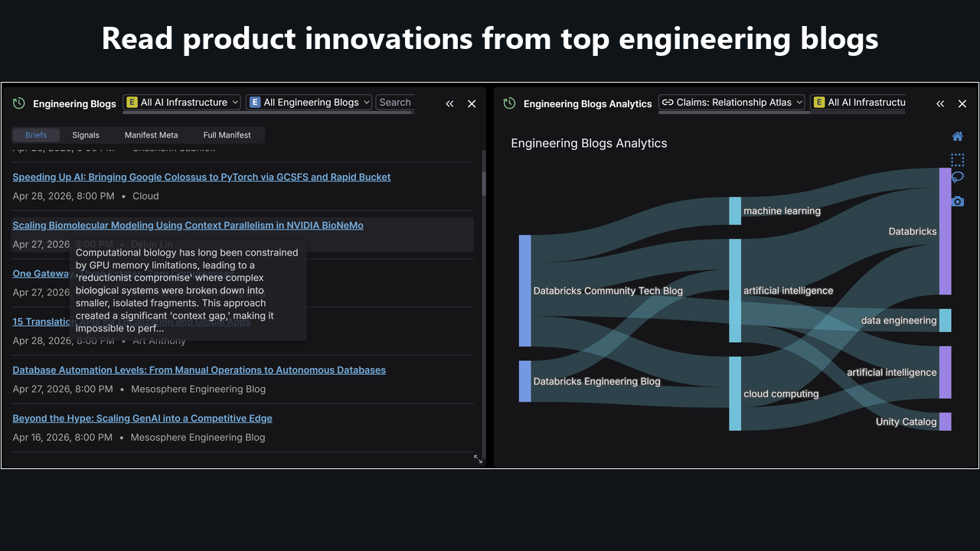Click the Search input field
Viewport: 980px width, 551px height.
click(395, 103)
